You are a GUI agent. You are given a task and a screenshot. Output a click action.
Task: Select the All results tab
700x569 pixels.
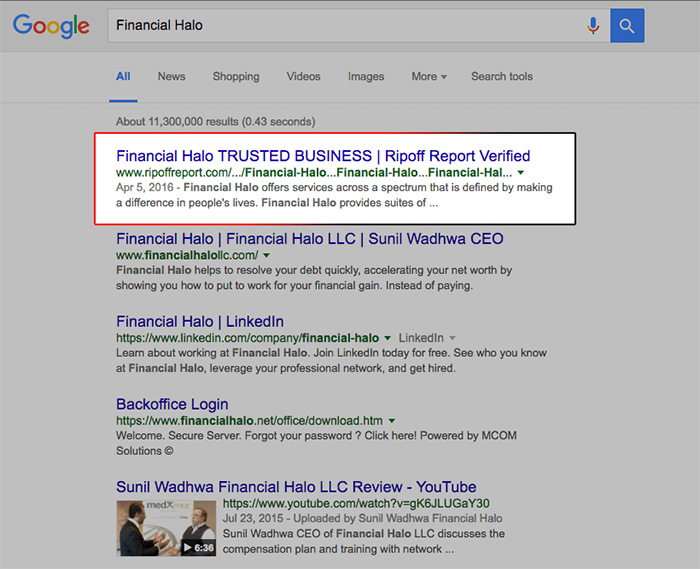(x=123, y=76)
